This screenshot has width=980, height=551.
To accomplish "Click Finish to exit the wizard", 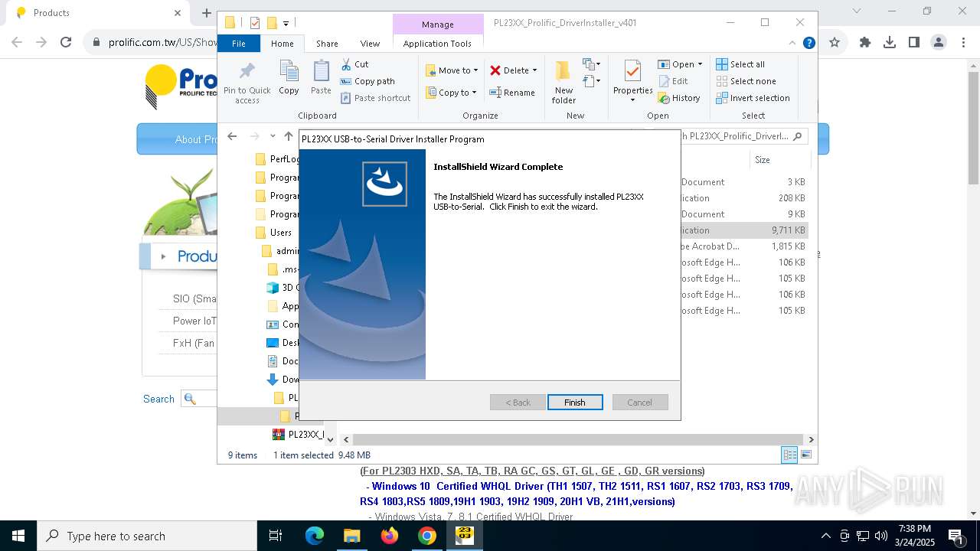I will pyautogui.click(x=575, y=403).
